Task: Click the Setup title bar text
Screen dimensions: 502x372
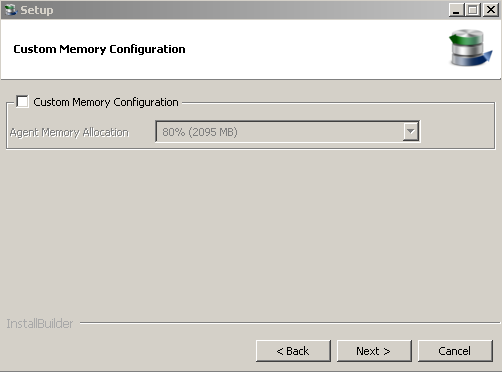Action: click(37, 10)
